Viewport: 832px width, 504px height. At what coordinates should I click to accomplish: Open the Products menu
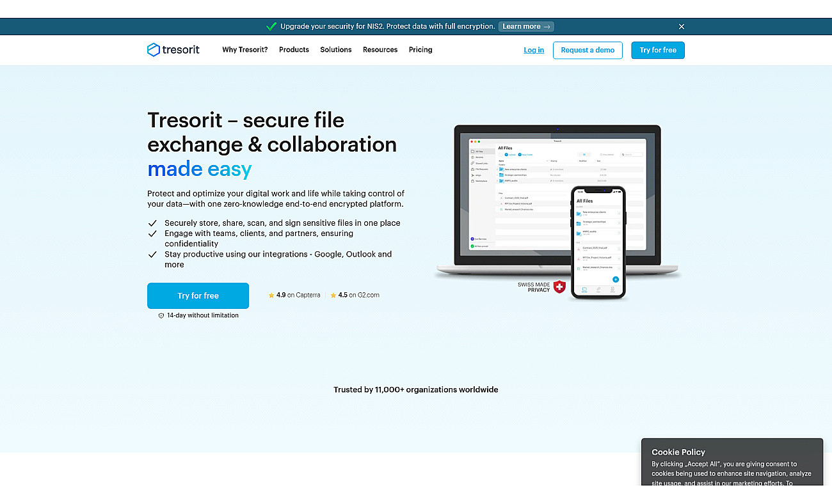[x=294, y=50]
